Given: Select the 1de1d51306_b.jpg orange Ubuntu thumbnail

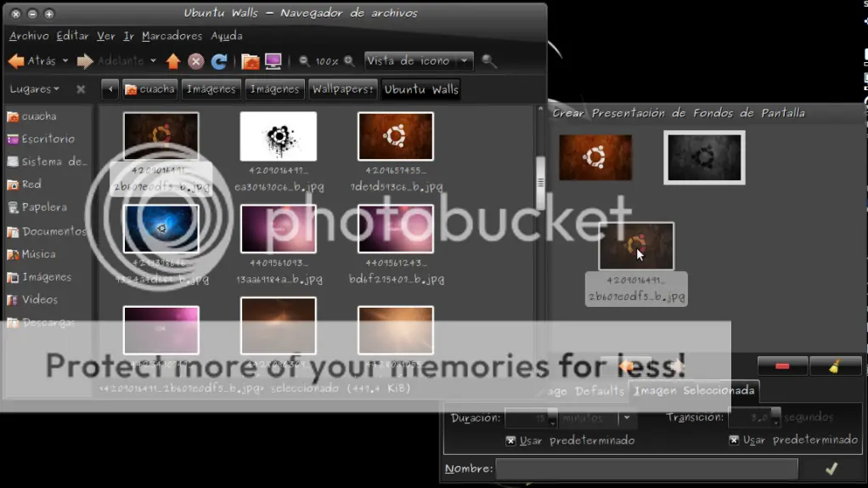Looking at the screenshot, I should pos(396,136).
